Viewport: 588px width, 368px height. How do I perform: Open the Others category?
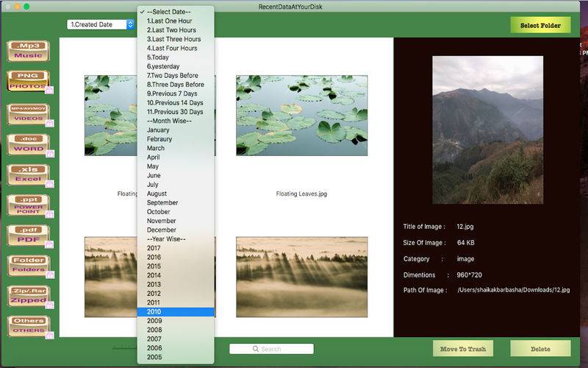pyautogui.click(x=29, y=326)
